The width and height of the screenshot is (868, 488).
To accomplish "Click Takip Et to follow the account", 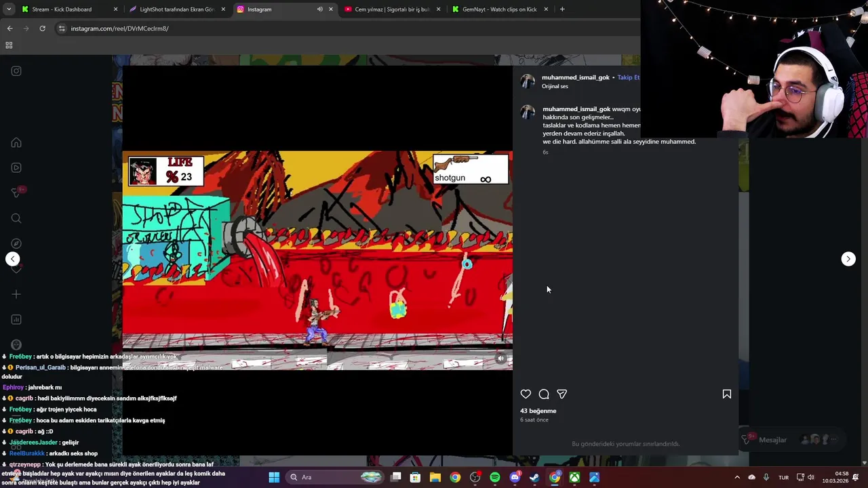I will (x=628, y=77).
